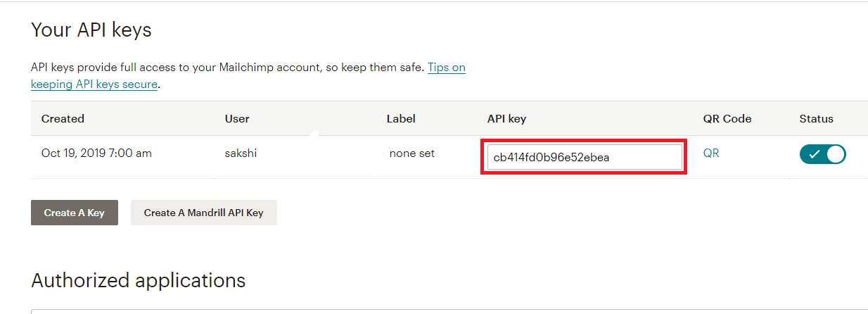Disable the API key Status toggle
The height and width of the screenshot is (314, 868).
click(x=822, y=155)
